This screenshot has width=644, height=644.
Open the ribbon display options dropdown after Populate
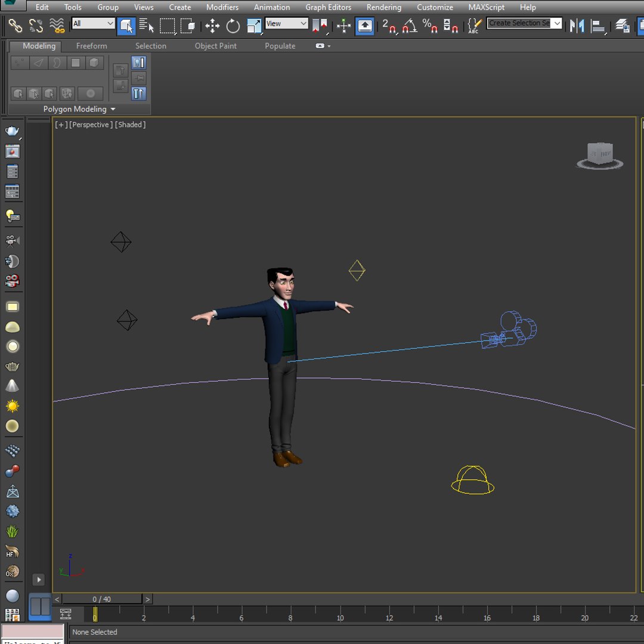click(x=323, y=46)
